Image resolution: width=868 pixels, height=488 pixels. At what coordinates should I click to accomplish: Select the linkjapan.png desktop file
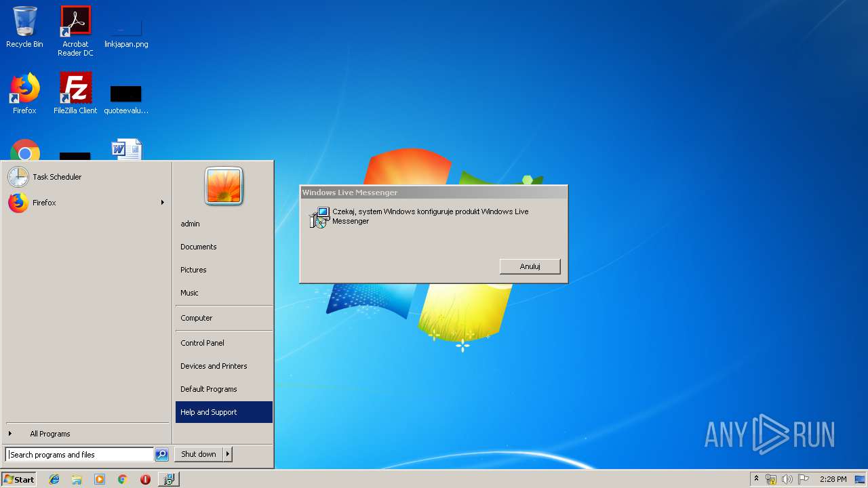[x=126, y=33]
